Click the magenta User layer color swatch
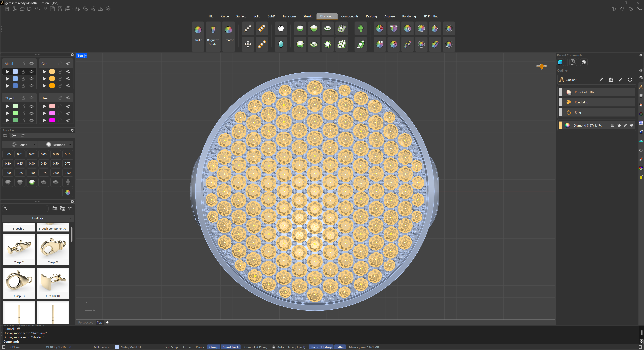This screenshot has width=644, height=350. coord(52,120)
